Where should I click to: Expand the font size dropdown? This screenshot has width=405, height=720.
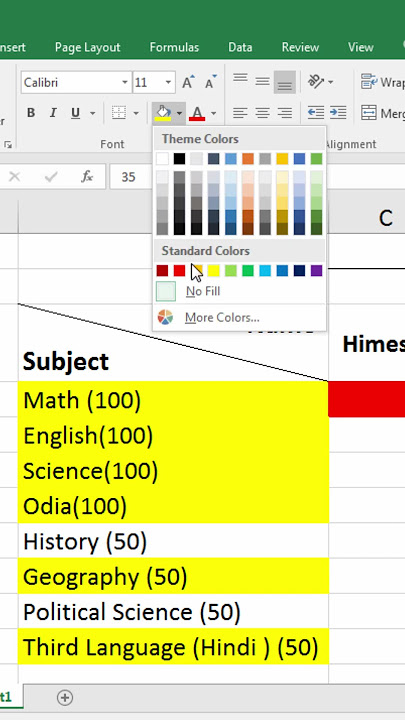[x=168, y=83]
